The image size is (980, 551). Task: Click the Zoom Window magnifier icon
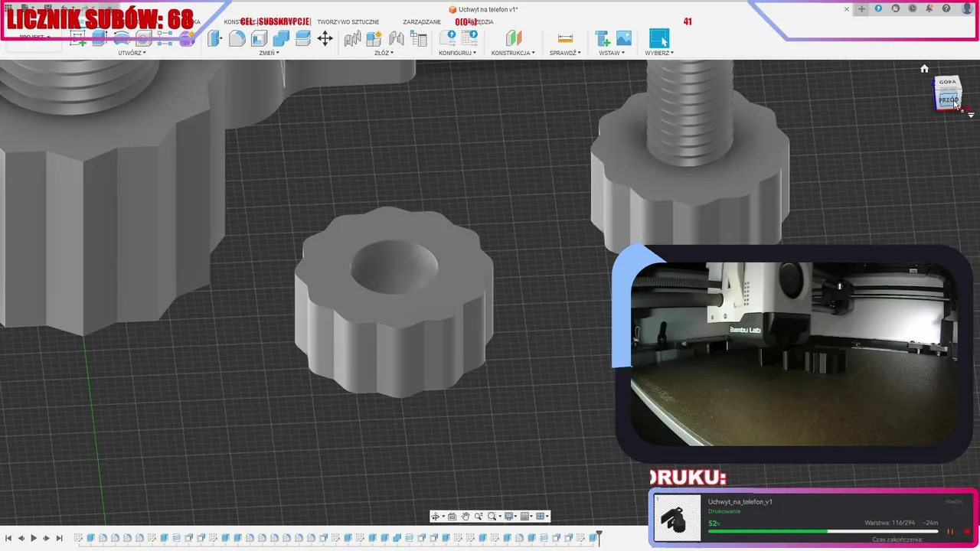coord(492,517)
